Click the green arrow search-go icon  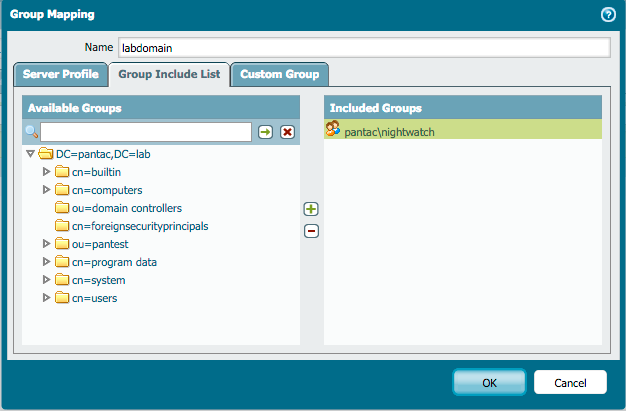266,132
